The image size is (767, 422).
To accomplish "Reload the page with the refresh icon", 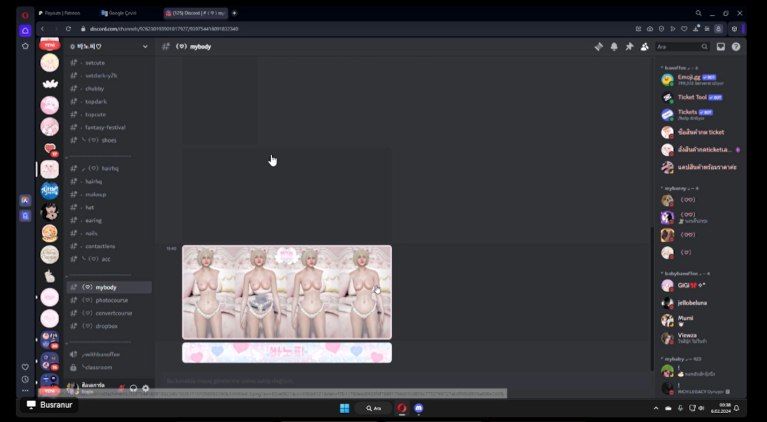I will tap(68, 29).
